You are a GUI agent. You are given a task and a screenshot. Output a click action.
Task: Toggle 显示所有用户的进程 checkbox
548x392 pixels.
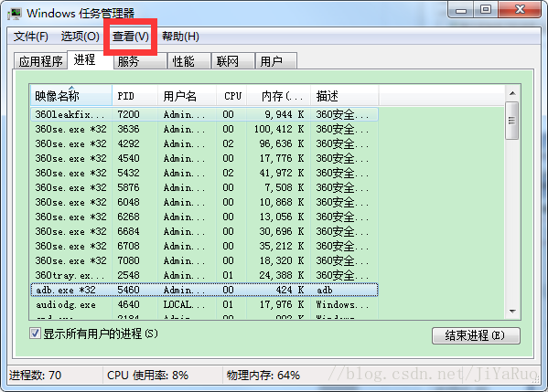(35, 334)
